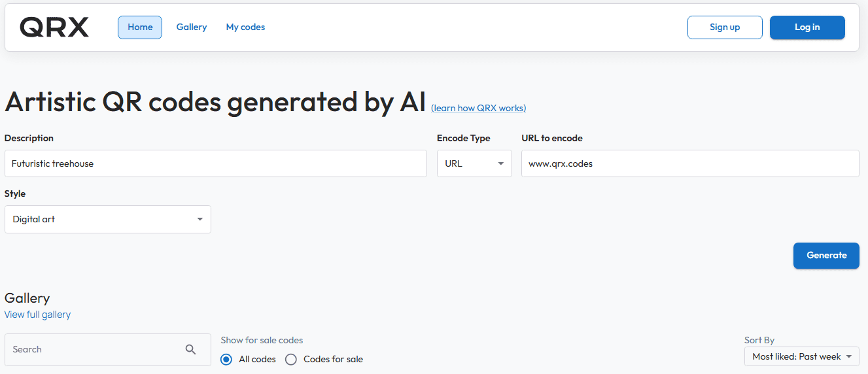Follow the View full gallery link
868x374 pixels.
point(37,314)
